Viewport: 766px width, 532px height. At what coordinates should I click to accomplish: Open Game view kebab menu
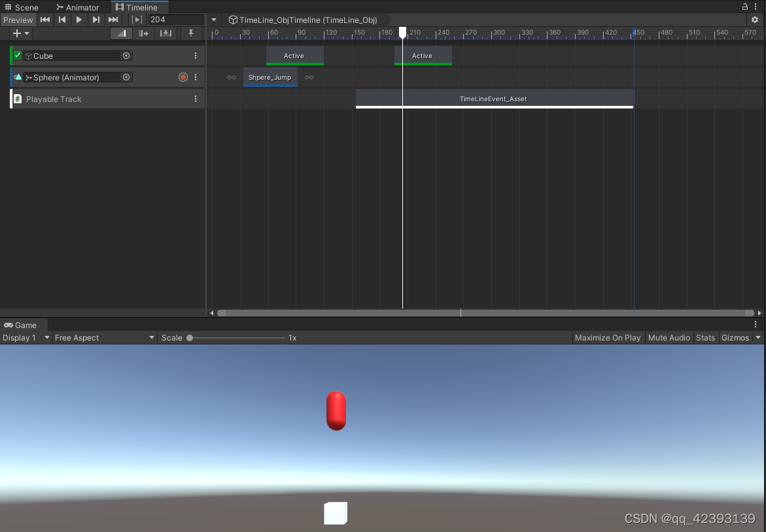(x=756, y=325)
